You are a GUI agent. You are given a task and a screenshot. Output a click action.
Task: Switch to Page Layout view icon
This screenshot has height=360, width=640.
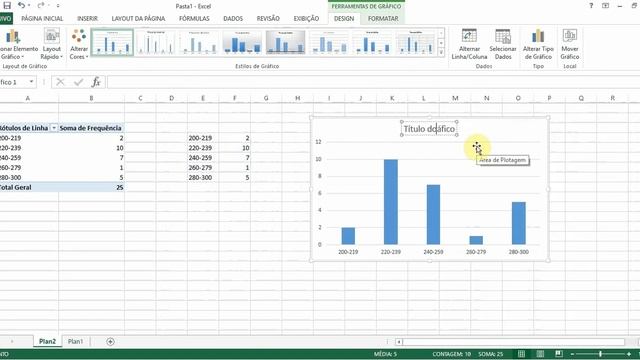click(540, 354)
